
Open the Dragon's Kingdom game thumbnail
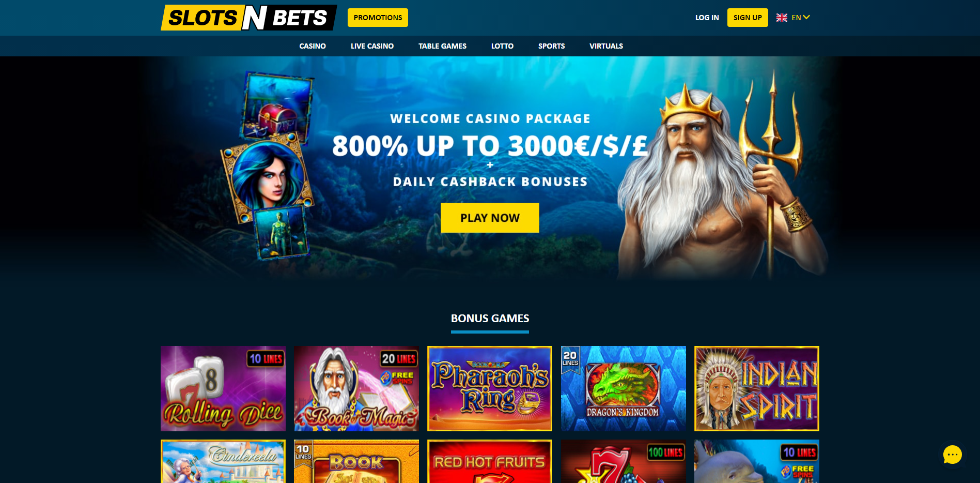pyautogui.click(x=624, y=388)
